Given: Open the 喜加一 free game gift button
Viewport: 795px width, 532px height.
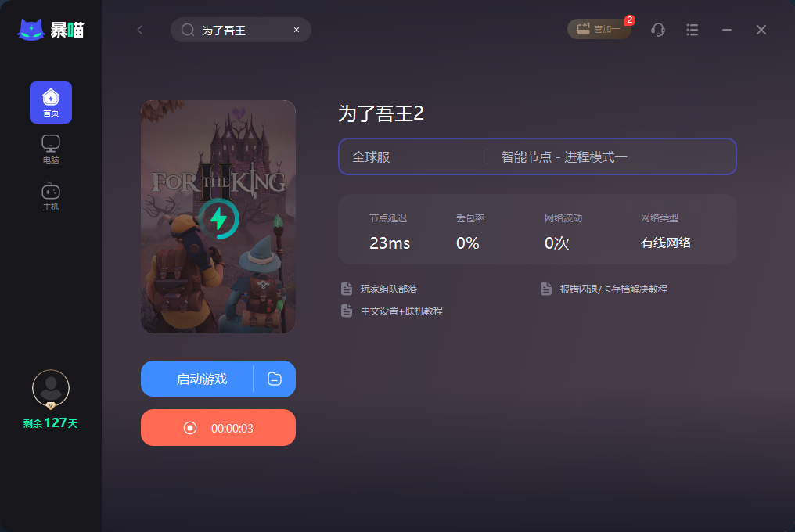Looking at the screenshot, I should [599, 29].
